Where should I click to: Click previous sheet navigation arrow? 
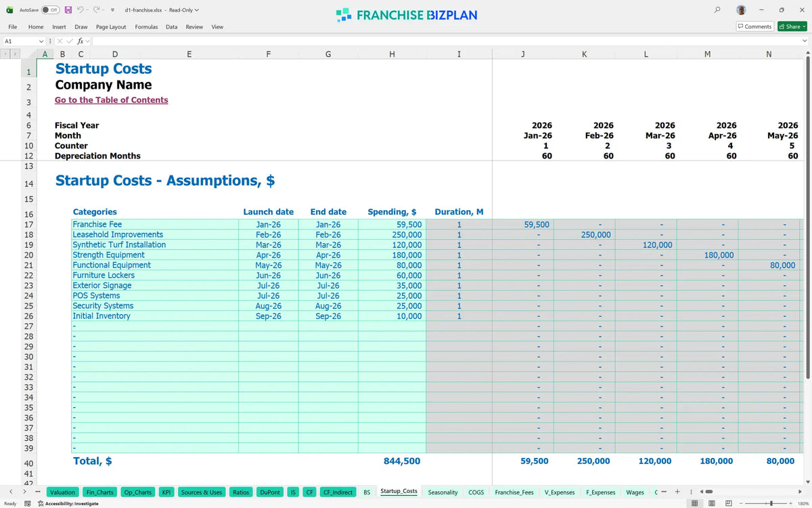click(11, 492)
